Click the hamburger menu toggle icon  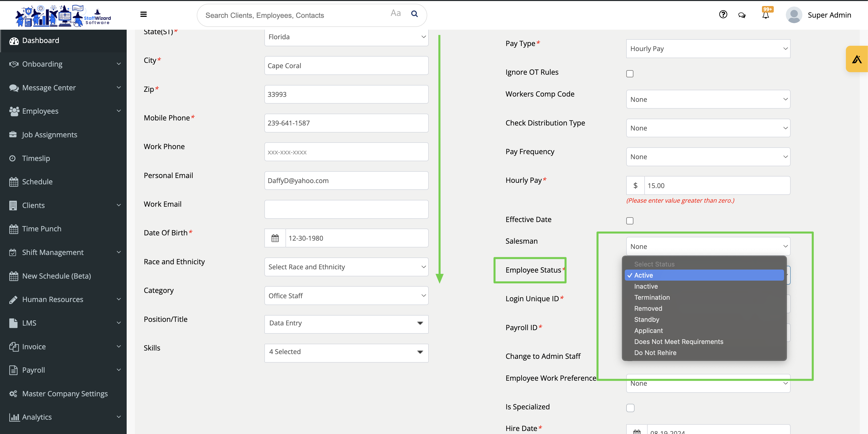143,14
